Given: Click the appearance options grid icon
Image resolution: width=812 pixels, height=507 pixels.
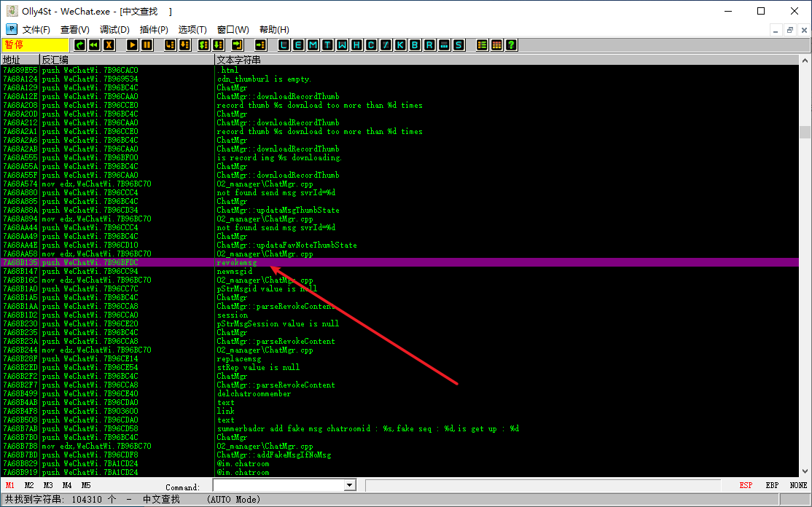Looking at the screenshot, I should tap(496, 45).
